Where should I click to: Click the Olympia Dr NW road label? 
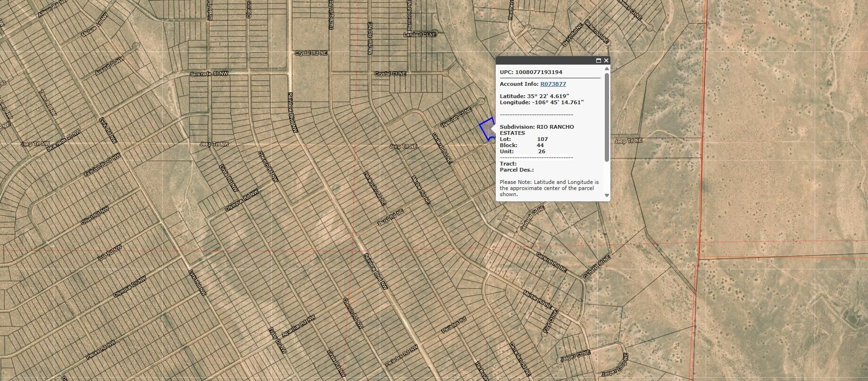pyautogui.click(x=130, y=287)
